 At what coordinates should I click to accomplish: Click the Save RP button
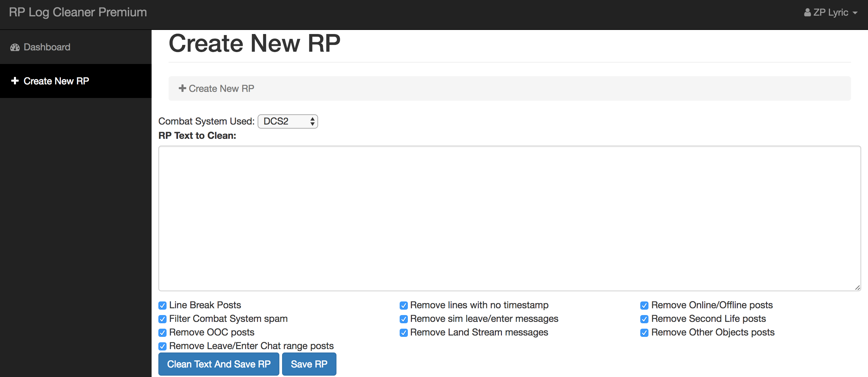(309, 364)
